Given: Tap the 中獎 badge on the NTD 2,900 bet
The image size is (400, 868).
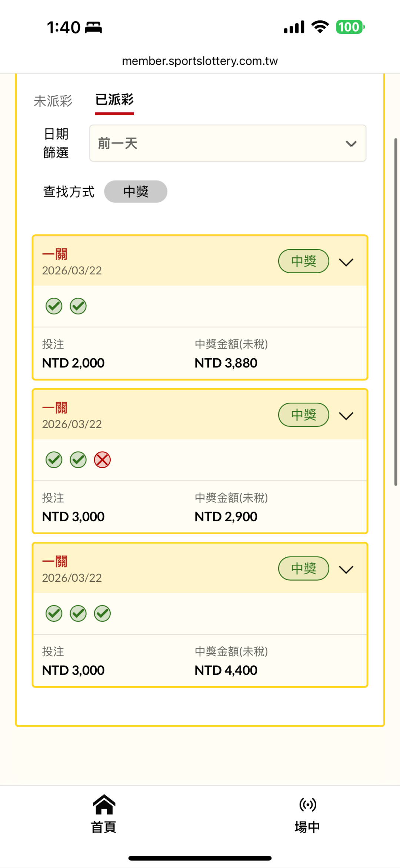Looking at the screenshot, I should click(303, 415).
